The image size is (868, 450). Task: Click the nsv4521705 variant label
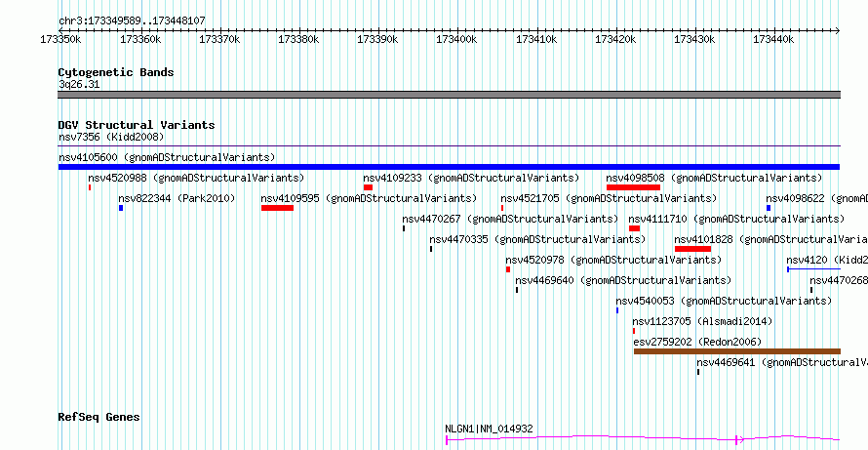tap(609, 198)
